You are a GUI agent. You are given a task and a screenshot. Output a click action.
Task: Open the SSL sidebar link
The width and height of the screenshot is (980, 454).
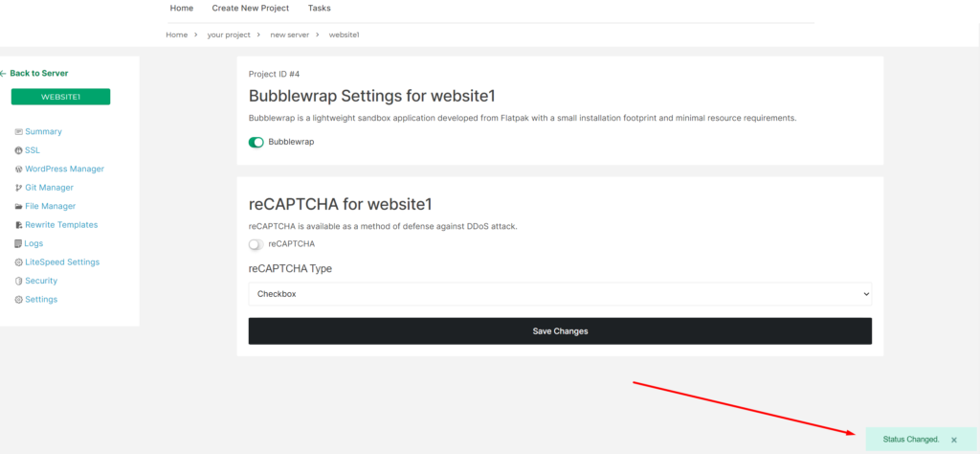[33, 150]
